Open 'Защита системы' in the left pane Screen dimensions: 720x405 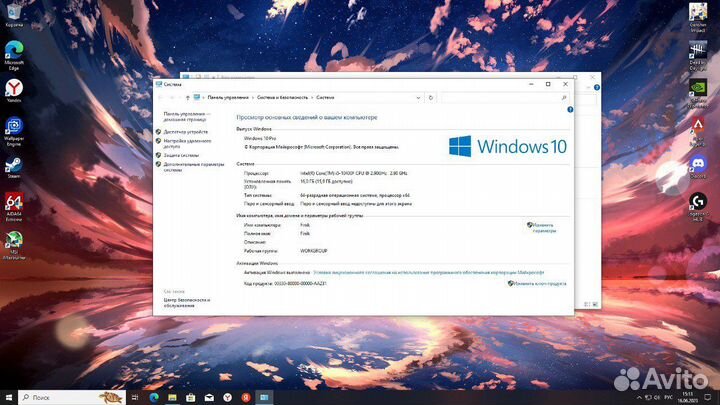(181, 155)
